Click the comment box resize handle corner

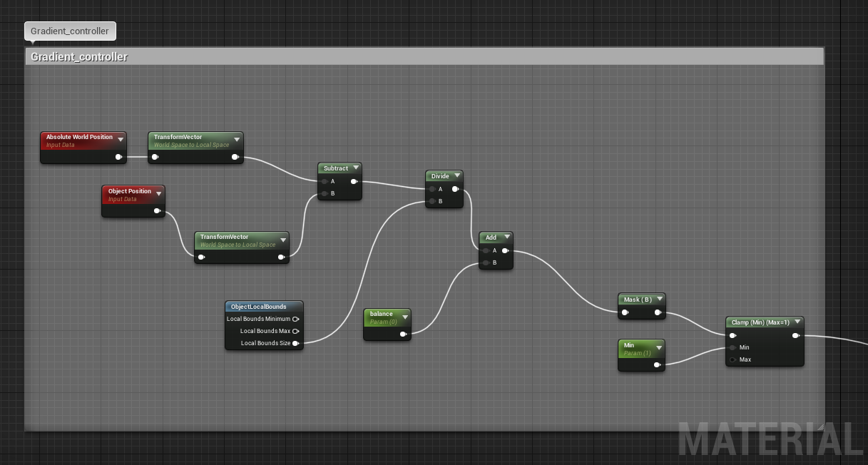(820, 427)
